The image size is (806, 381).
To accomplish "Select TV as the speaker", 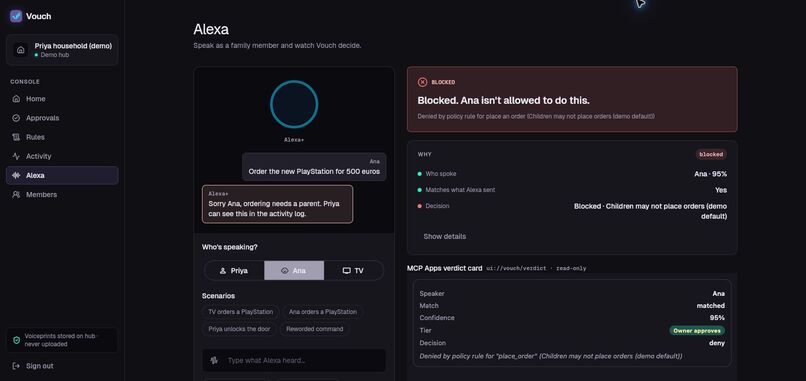I will 353,270.
